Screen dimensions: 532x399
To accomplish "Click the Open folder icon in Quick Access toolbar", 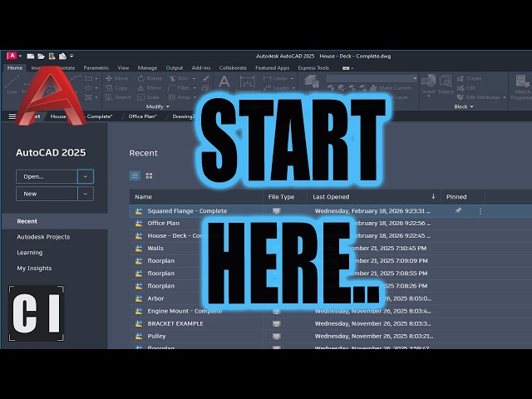I will (41, 56).
